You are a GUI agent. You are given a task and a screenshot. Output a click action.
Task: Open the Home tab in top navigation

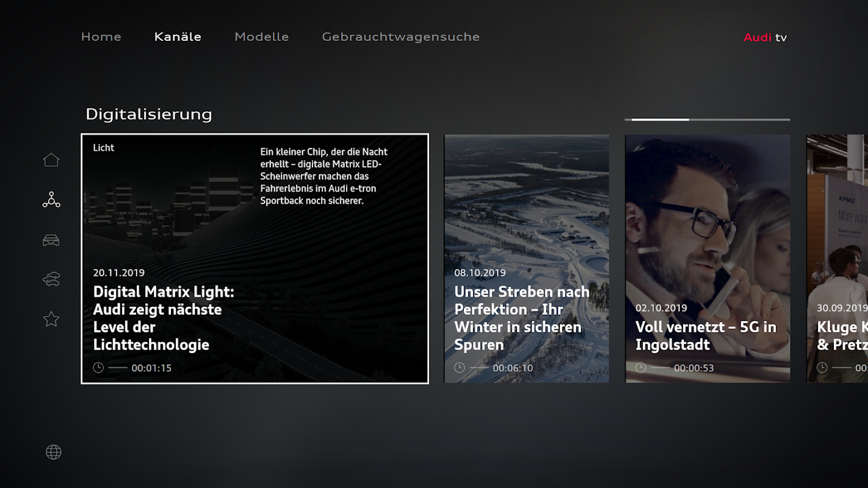[101, 37]
